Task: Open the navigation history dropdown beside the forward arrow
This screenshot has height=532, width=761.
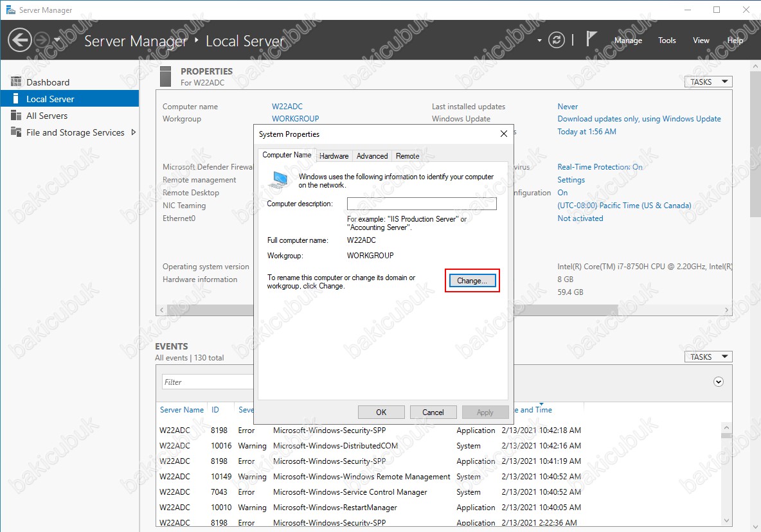Action: [57, 40]
